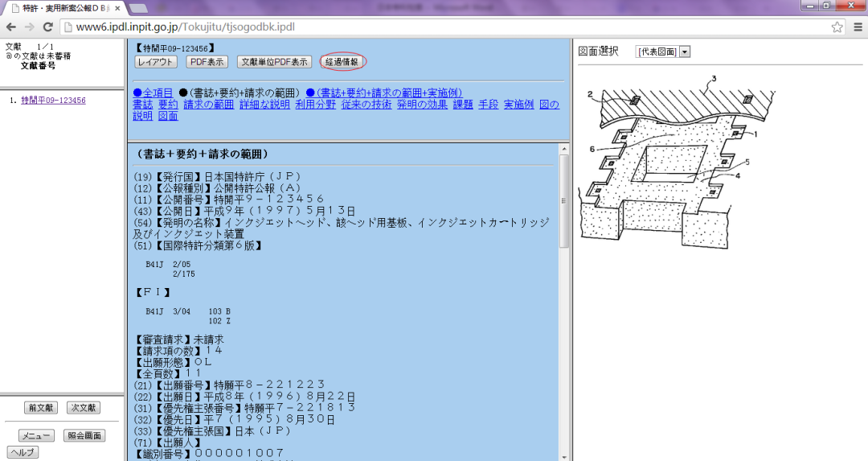The image size is (868, 461).
Task: Close the 特許・実用新案公報DB tab
Action: [117, 8]
